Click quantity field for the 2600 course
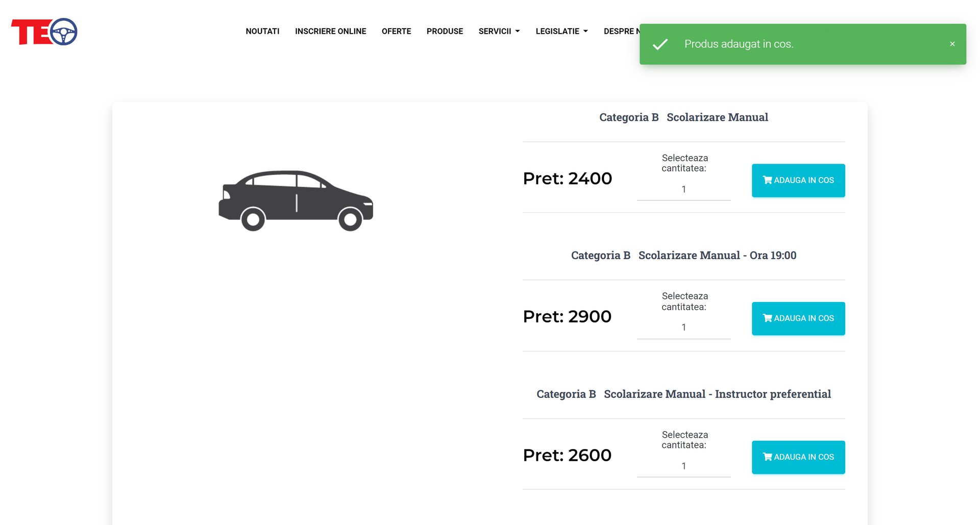 click(x=683, y=466)
